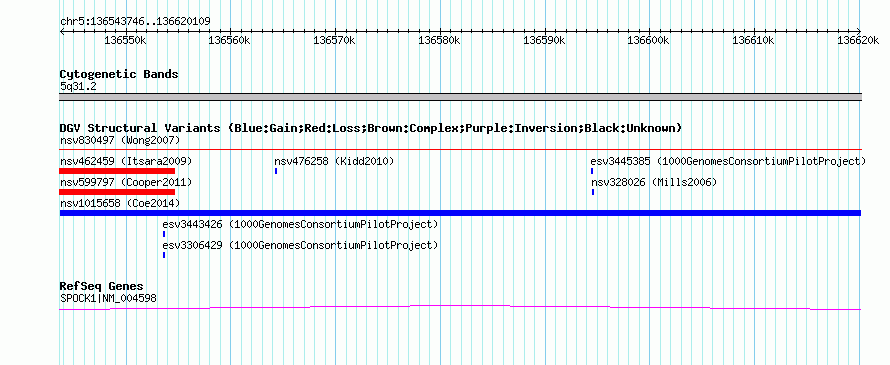Select the blue marker under esv3443426
The width and height of the screenshot is (890, 365).
point(164,233)
